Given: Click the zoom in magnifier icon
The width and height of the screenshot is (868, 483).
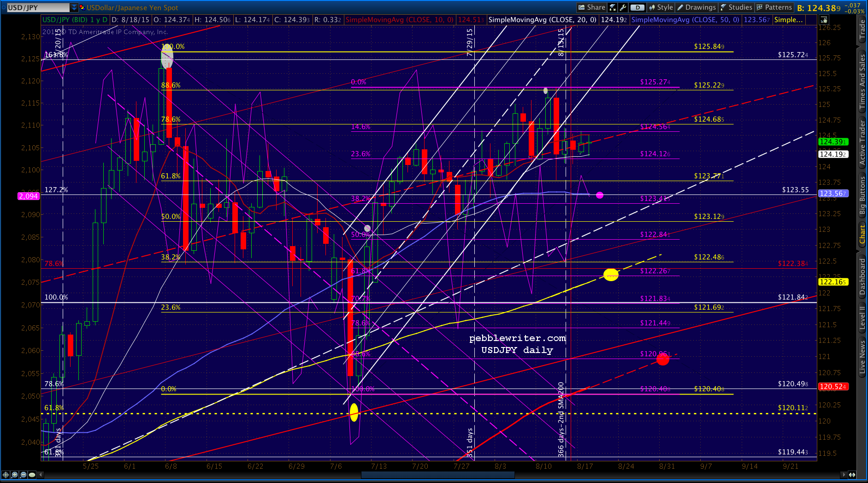Looking at the screenshot, I should point(14,475).
